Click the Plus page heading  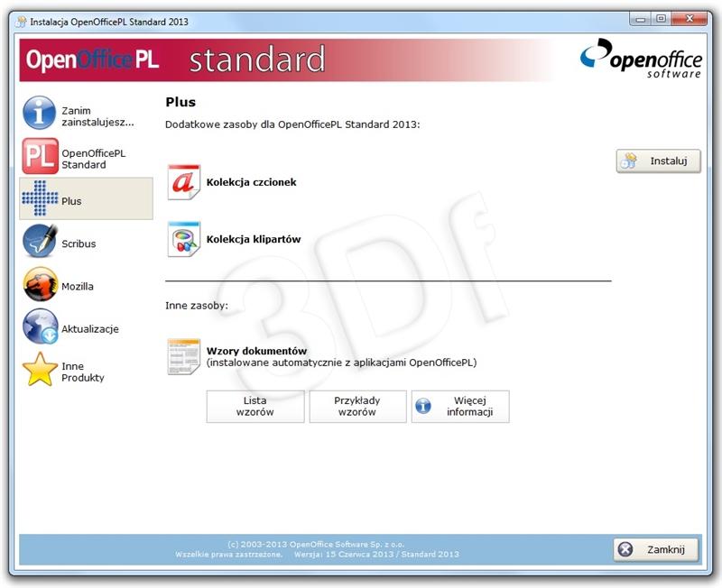click(x=180, y=102)
